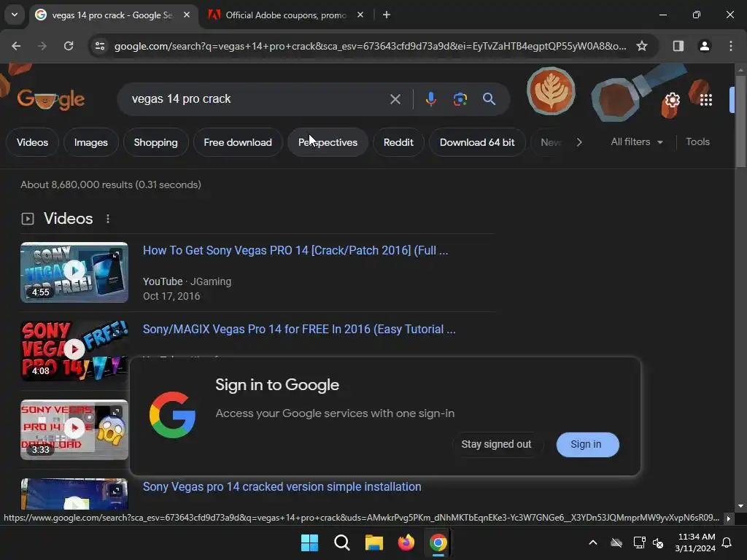This screenshot has height=560, width=747.
Task: Open File Explorer from taskbar
Action: (x=374, y=542)
